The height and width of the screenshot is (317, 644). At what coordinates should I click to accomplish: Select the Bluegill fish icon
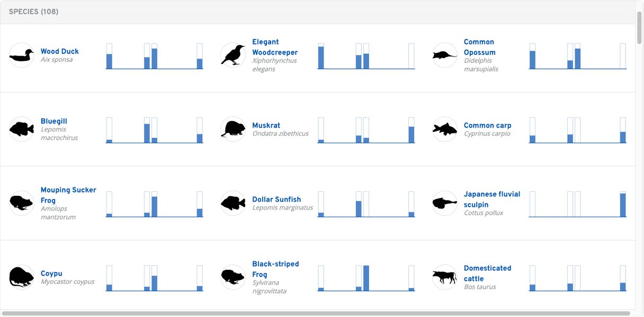(21, 129)
